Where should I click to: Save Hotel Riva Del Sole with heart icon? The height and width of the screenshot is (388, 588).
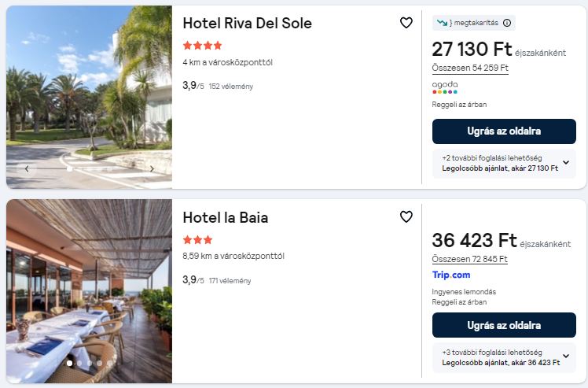point(406,23)
